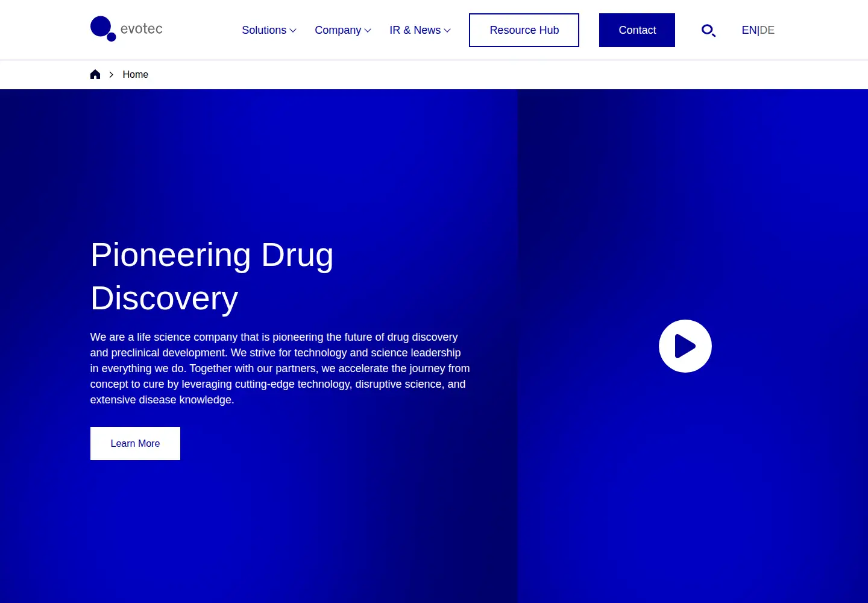Click the Evotec logo

(127, 29)
